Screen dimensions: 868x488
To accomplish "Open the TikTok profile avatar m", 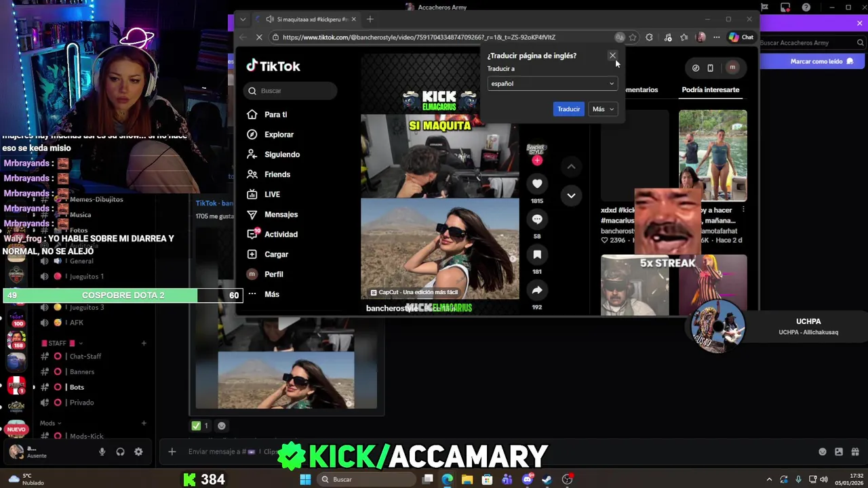I will (732, 67).
